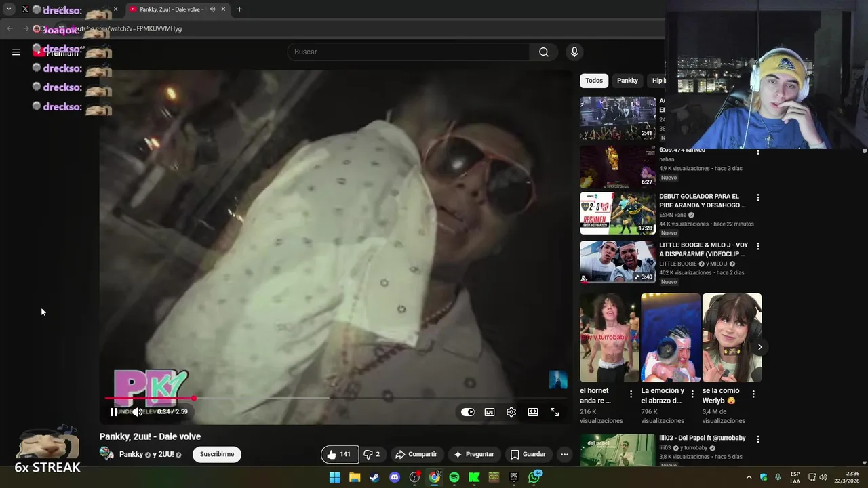868x488 pixels.
Task: Open options menu for Del Papel video
Action: point(758,439)
